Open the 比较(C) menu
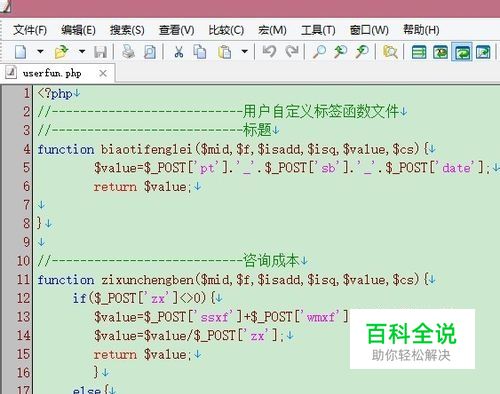Viewport: 500px width, 394px height. (226, 30)
